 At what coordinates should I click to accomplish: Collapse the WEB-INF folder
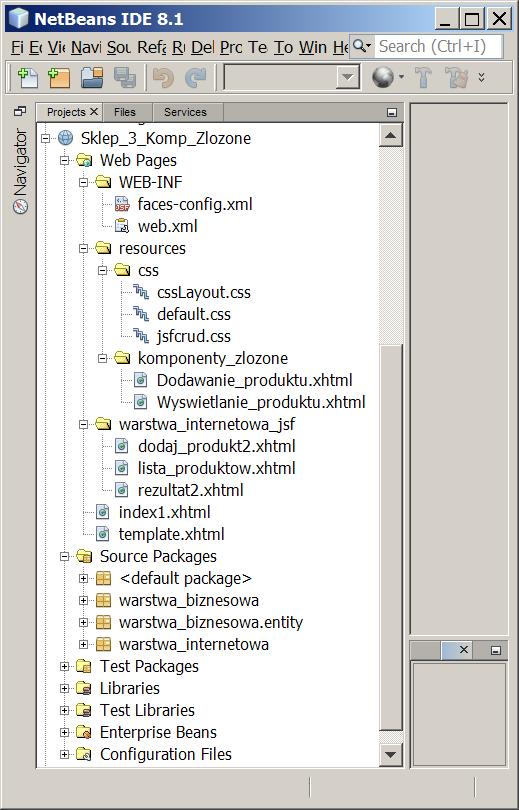click(84, 182)
